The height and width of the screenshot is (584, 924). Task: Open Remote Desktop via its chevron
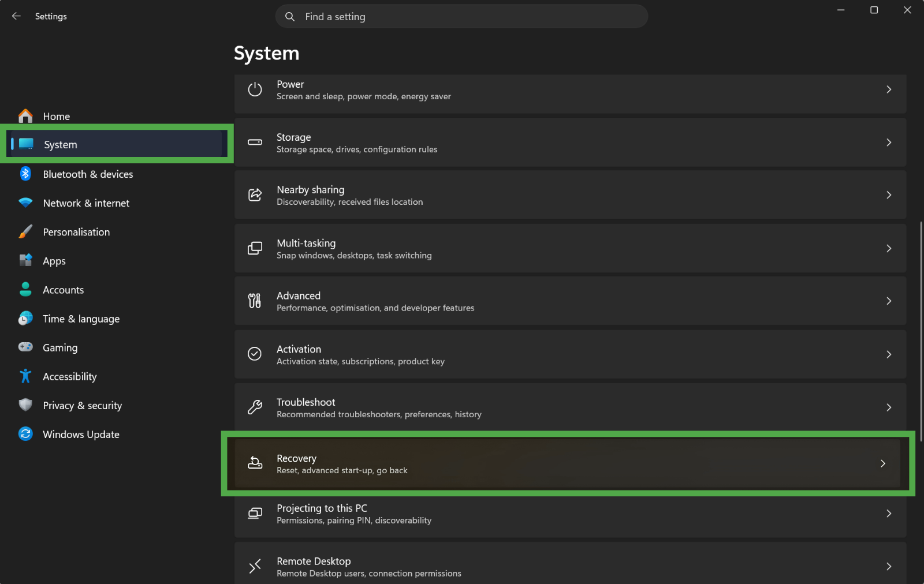(x=889, y=566)
